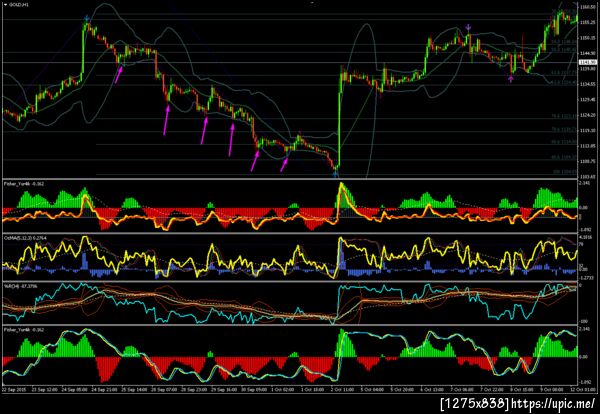Image resolution: width=600 pixels, height=414 pixels.
Task: Open the triangle menu beside GOLD,H1
Action: [x=5, y=5]
